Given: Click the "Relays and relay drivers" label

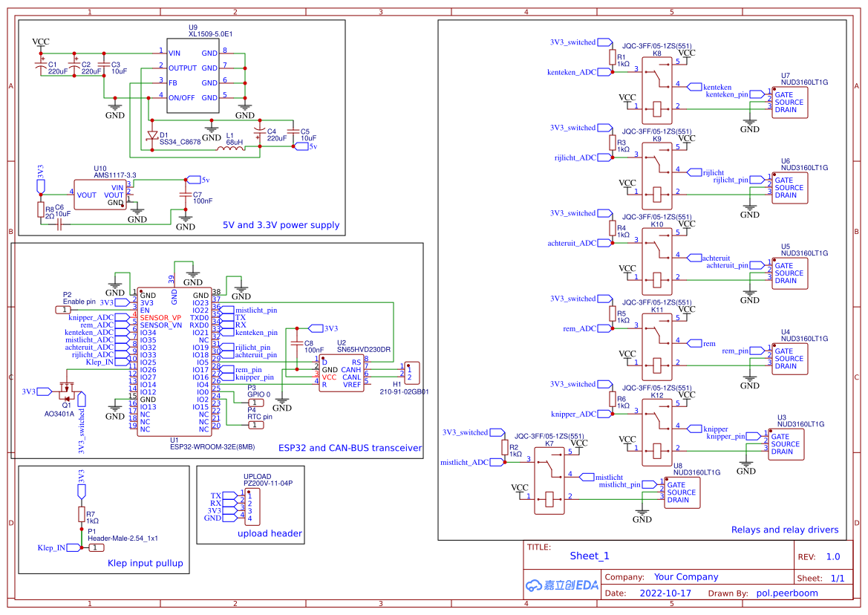Looking at the screenshot, I should 784,530.
